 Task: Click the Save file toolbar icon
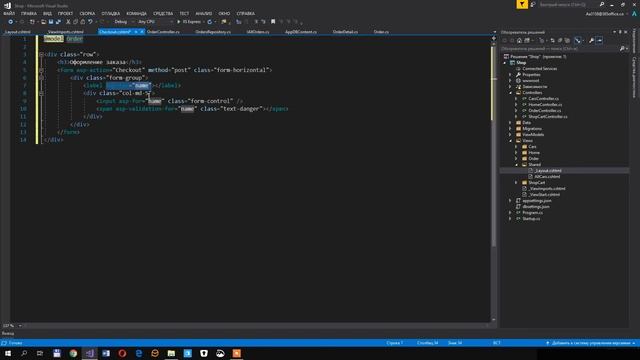(51, 22)
